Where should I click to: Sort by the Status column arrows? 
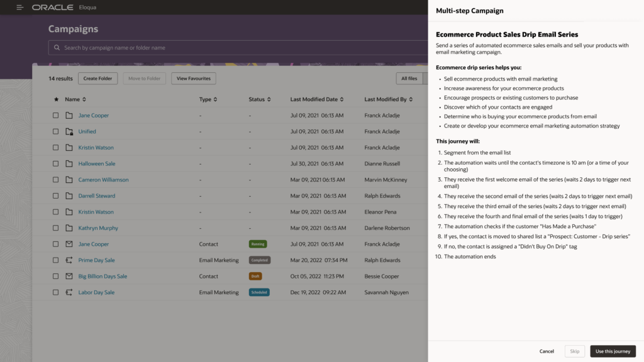[269, 99]
